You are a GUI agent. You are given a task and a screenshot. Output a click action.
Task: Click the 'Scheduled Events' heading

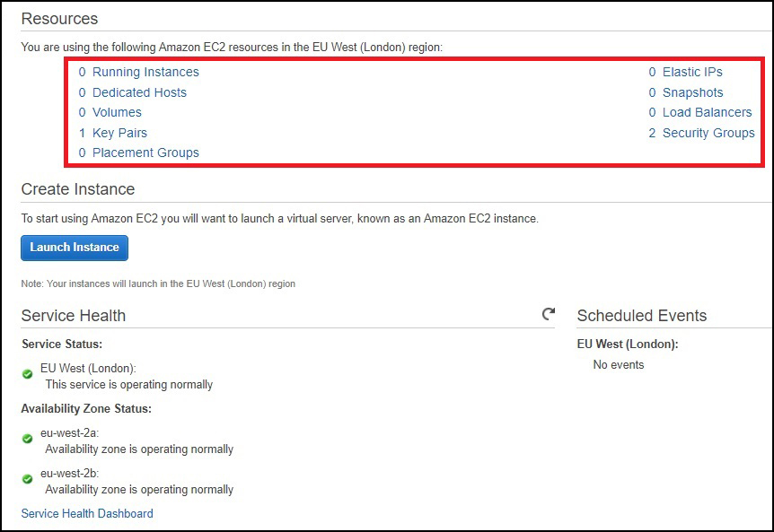tap(642, 316)
